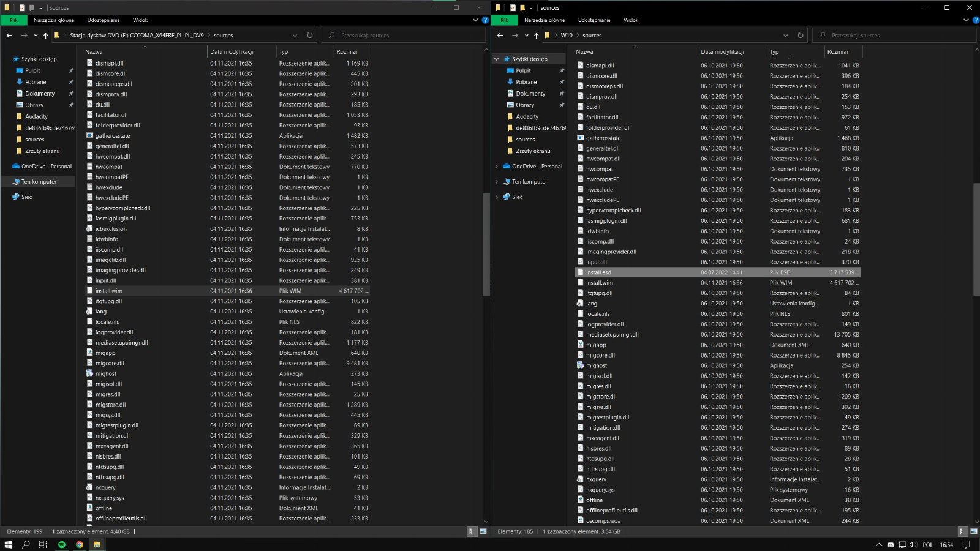This screenshot has height=551, width=980.
Task: Open address history dropdown in left window
Action: coord(295,36)
